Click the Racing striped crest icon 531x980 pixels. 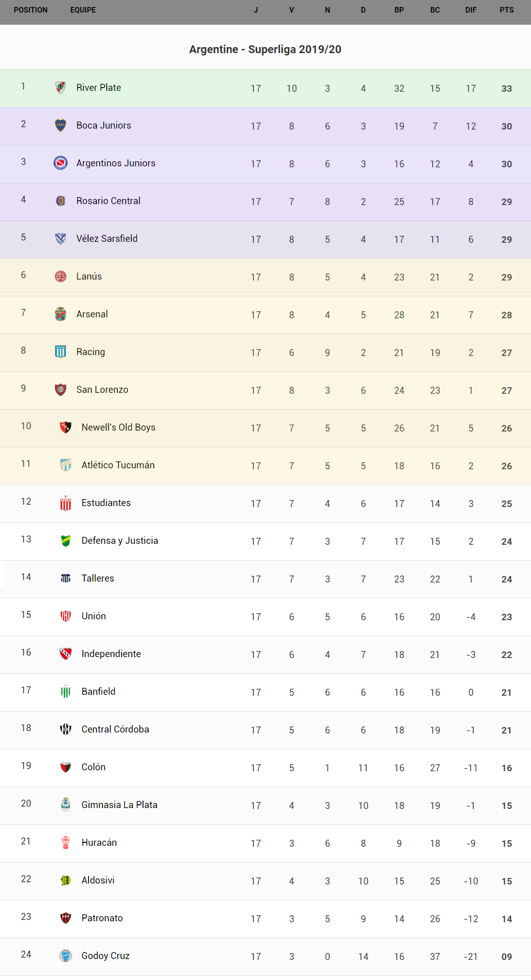click(61, 352)
